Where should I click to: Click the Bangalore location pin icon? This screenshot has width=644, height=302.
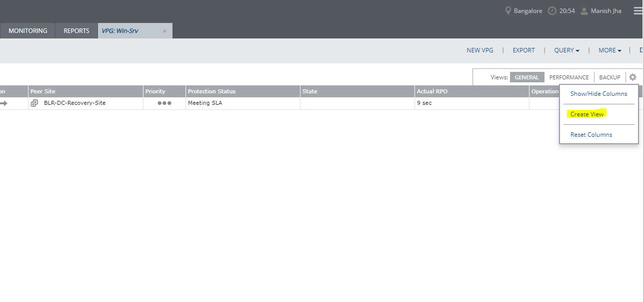point(508,11)
